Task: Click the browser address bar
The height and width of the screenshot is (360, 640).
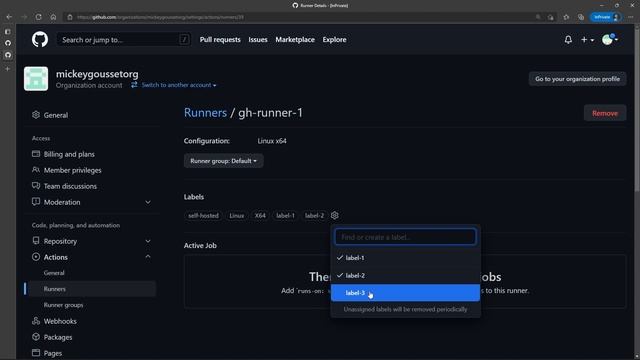Action: point(302,17)
